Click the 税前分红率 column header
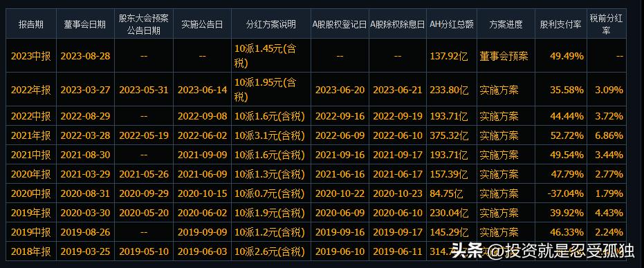 click(x=606, y=24)
